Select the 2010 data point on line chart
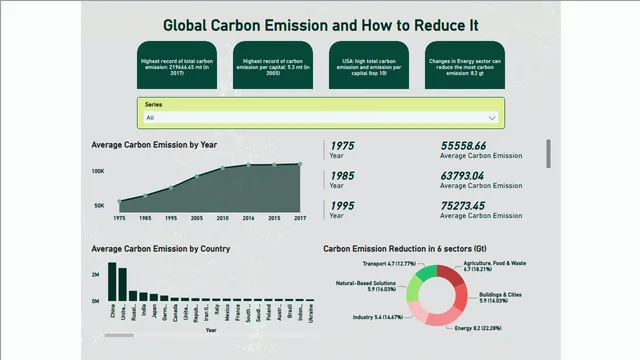 (x=222, y=168)
